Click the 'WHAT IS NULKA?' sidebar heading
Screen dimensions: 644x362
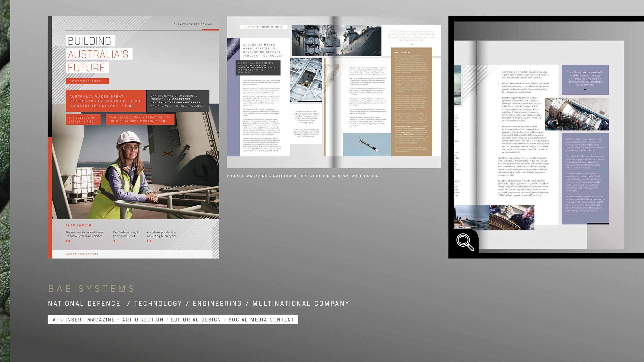tap(403, 53)
